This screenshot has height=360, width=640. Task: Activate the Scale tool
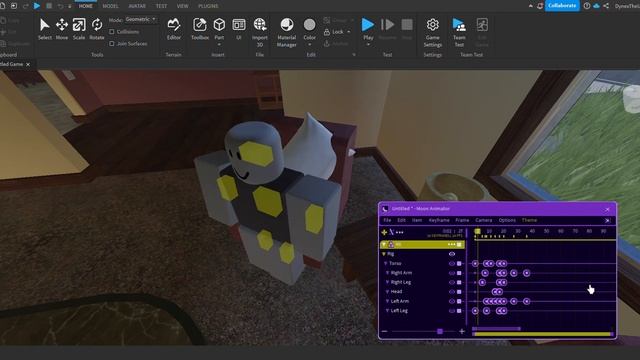click(79, 29)
